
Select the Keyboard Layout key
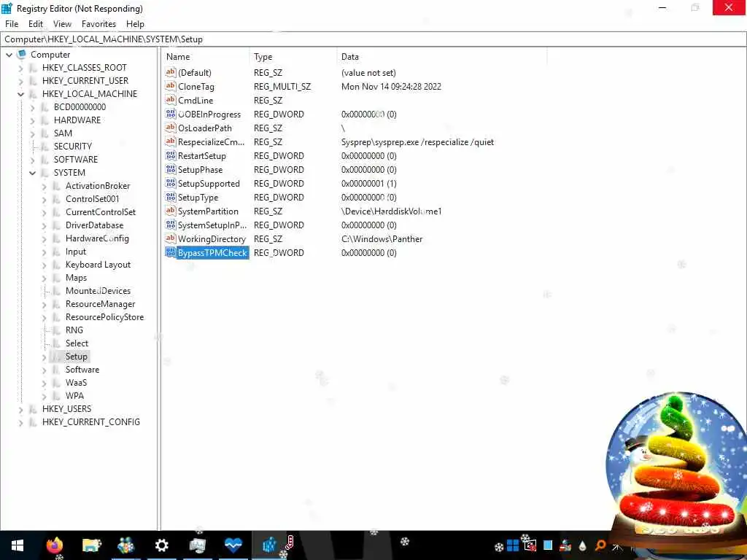coord(98,265)
